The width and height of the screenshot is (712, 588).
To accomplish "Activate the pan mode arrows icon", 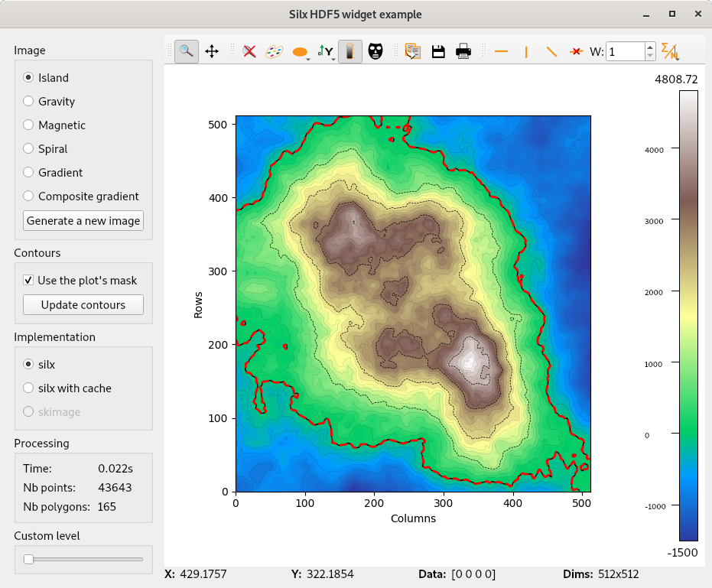I will 212,51.
